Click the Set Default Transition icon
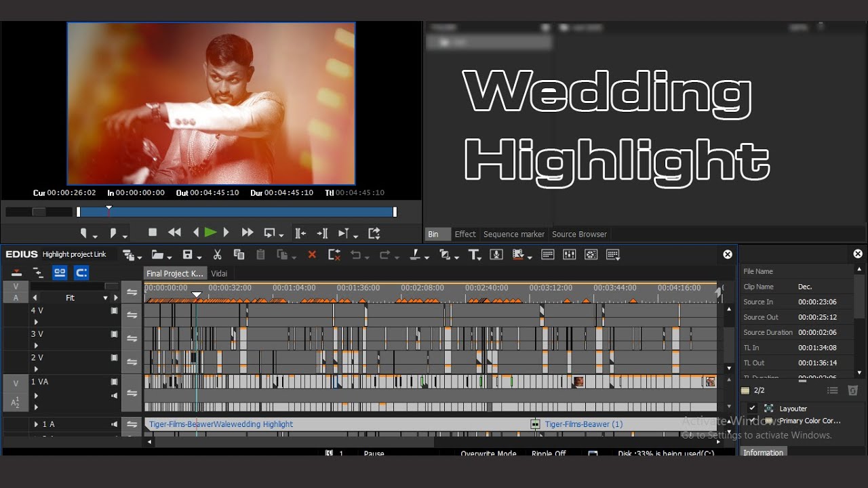Viewport: 868px width, 488px height. pyautogui.click(x=445, y=255)
